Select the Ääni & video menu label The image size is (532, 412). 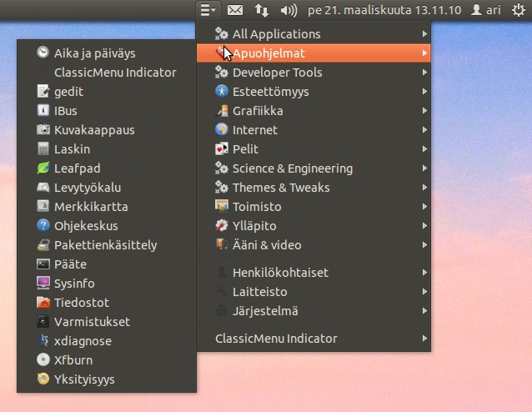pos(267,244)
